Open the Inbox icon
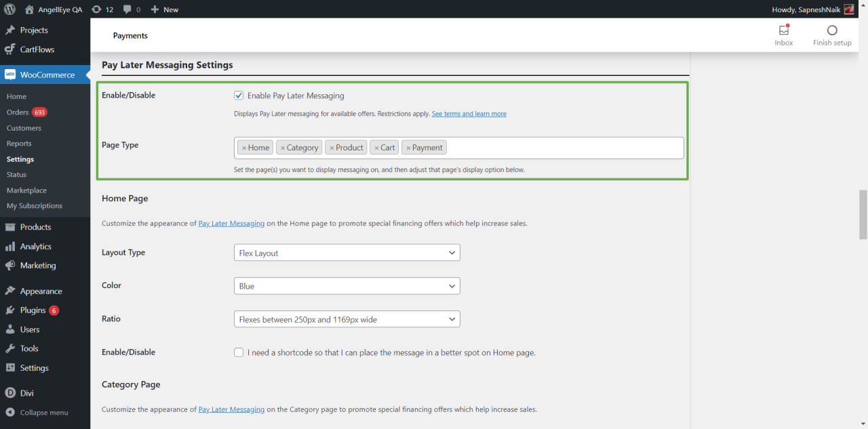The height and width of the screenshot is (429, 868). click(x=783, y=30)
